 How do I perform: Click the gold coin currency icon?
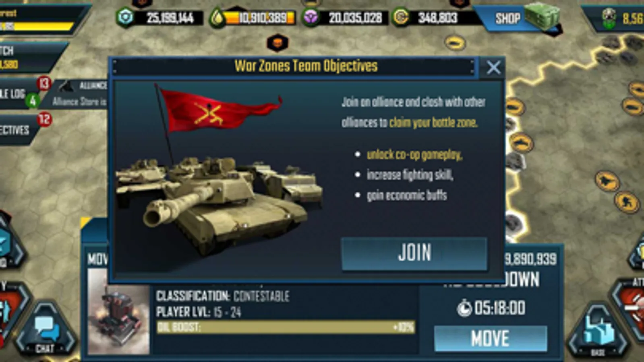click(401, 18)
